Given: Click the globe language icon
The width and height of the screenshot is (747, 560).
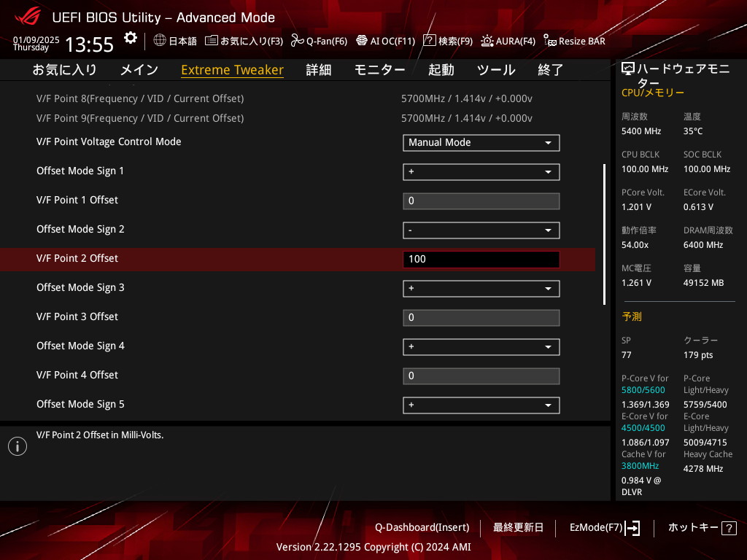Looking at the screenshot, I should pos(160,41).
